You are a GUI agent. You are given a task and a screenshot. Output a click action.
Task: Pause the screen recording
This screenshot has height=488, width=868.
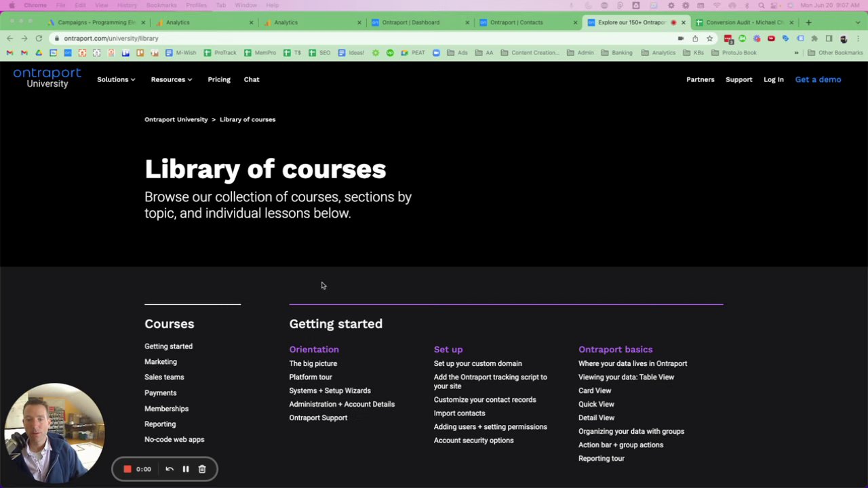(186, 469)
